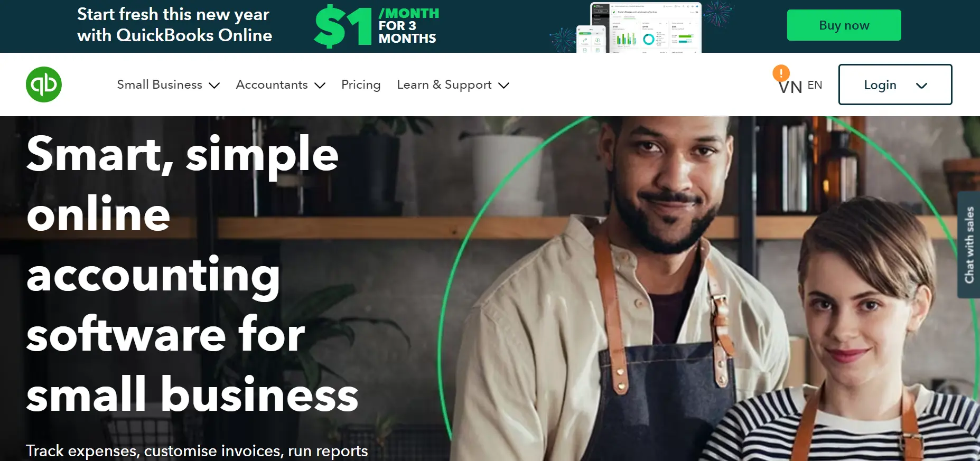The width and height of the screenshot is (980, 461).
Task: Expand the Accountants chevron arrow
Action: tap(320, 86)
